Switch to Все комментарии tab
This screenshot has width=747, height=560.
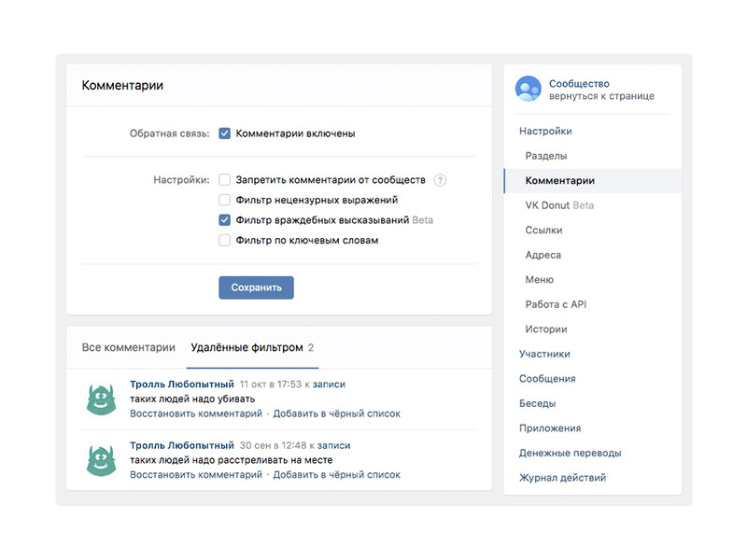point(129,347)
